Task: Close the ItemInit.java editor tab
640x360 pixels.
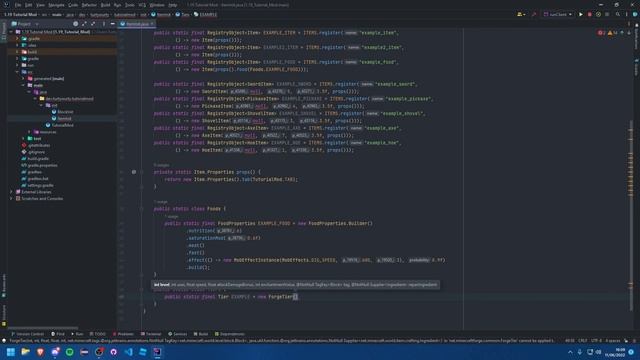Action: pyautogui.click(x=152, y=24)
